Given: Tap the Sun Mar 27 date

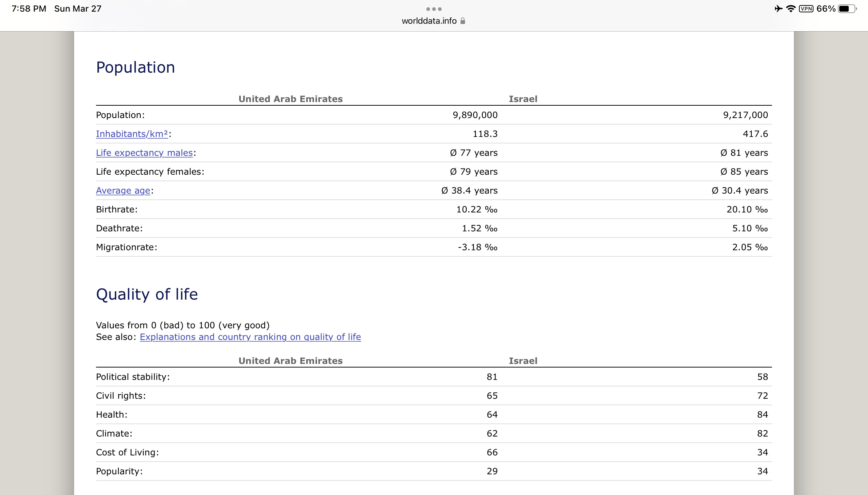Looking at the screenshot, I should (78, 9).
